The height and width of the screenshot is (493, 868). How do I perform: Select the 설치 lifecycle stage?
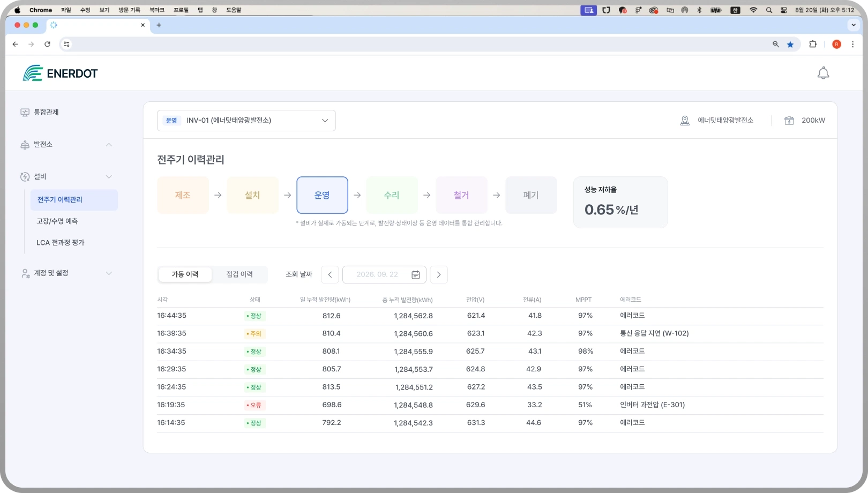(x=252, y=196)
